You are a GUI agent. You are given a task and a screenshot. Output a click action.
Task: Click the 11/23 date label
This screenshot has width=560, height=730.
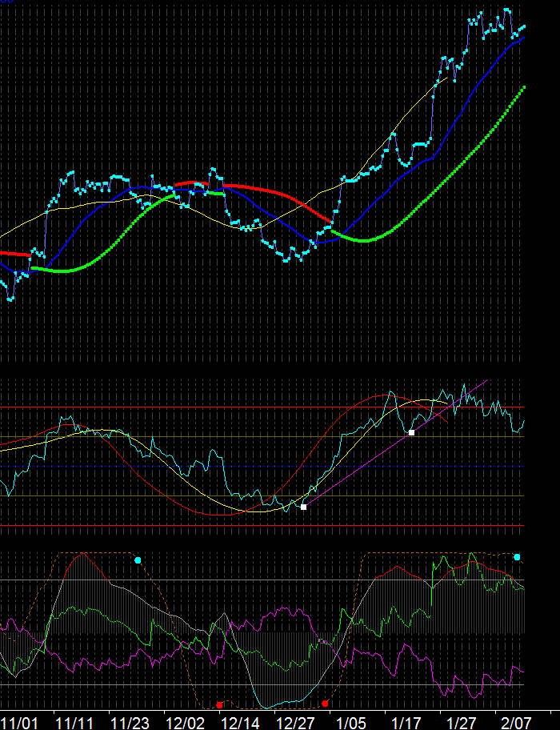pos(130,723)
